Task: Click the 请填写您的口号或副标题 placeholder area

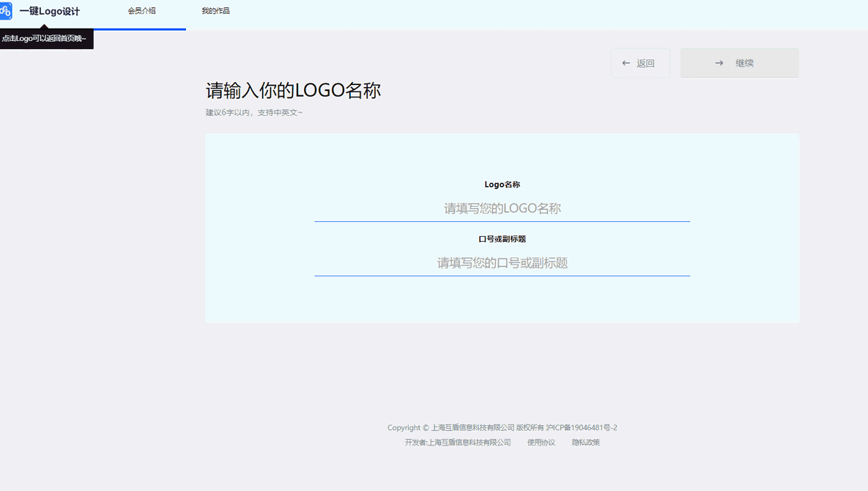Action: coord(502,263)
